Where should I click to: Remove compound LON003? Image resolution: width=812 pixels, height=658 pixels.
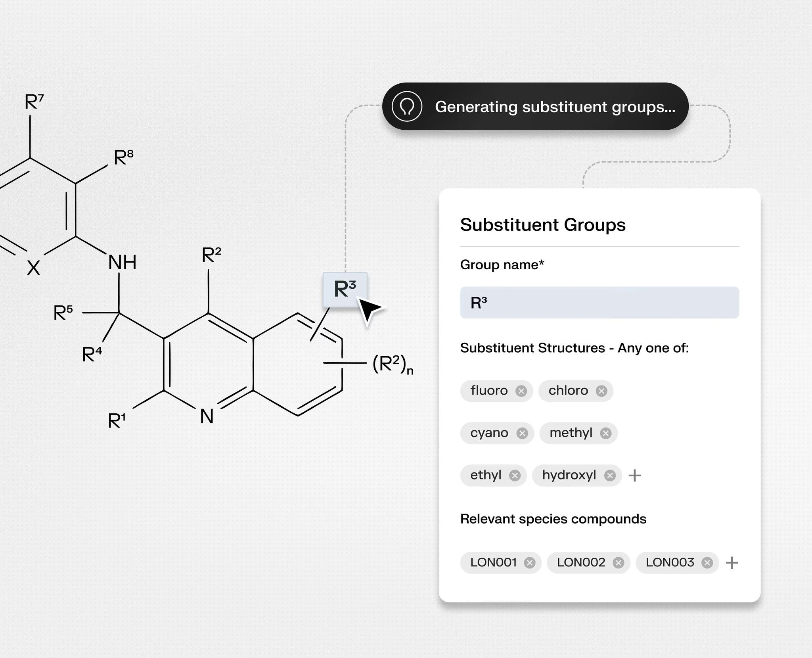(707, 563)
